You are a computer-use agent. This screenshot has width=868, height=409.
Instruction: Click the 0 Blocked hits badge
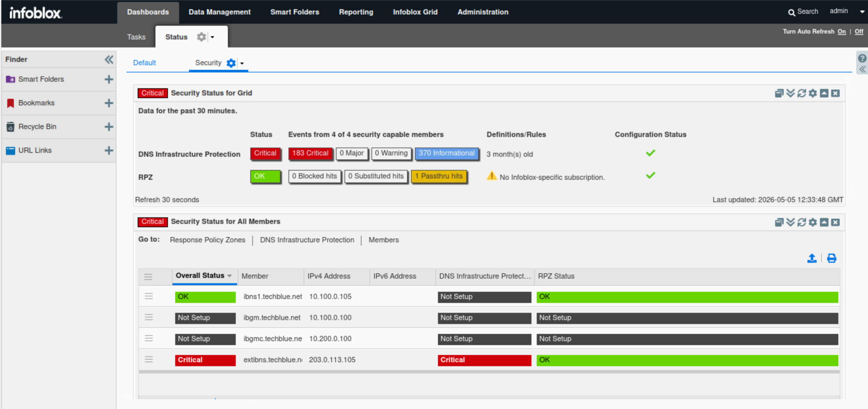click(314, 176)
